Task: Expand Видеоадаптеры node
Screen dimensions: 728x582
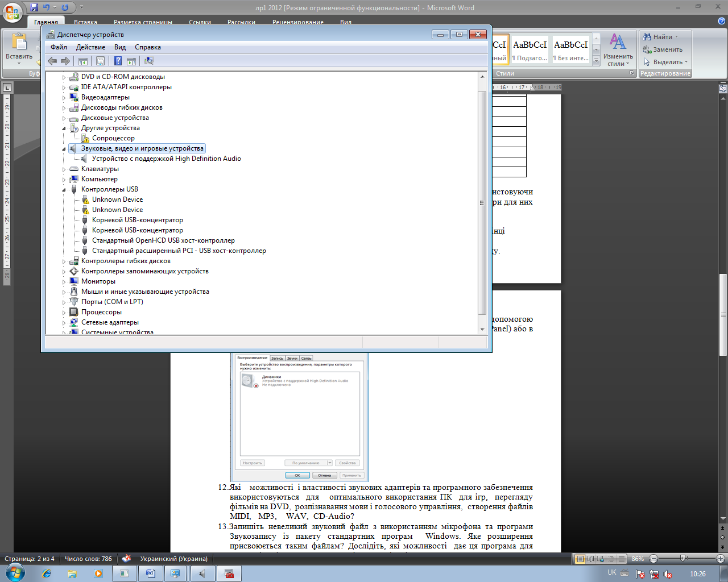Action: (x=64, y=98)
